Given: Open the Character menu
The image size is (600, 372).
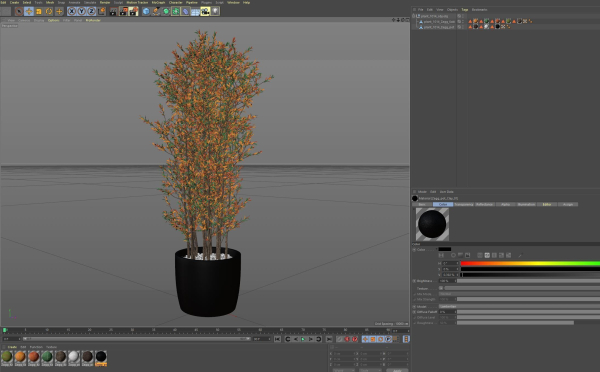Looking at the screenshot, I should (176, 3).
